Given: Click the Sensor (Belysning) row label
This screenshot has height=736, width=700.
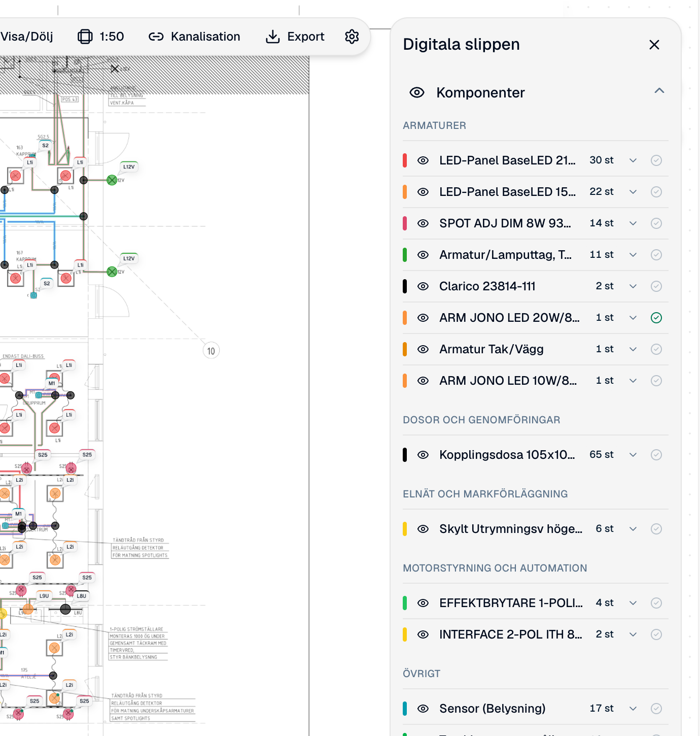Looking at the screenshot, I should 492,709.
